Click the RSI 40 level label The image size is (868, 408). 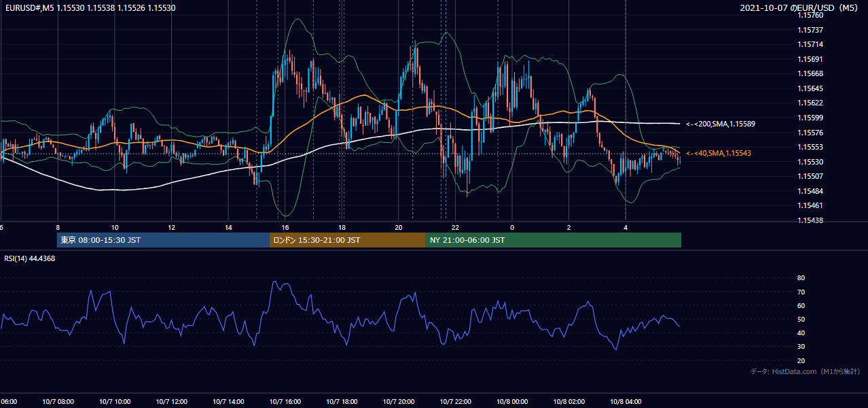pyautogui.click(x=801, y=333)
